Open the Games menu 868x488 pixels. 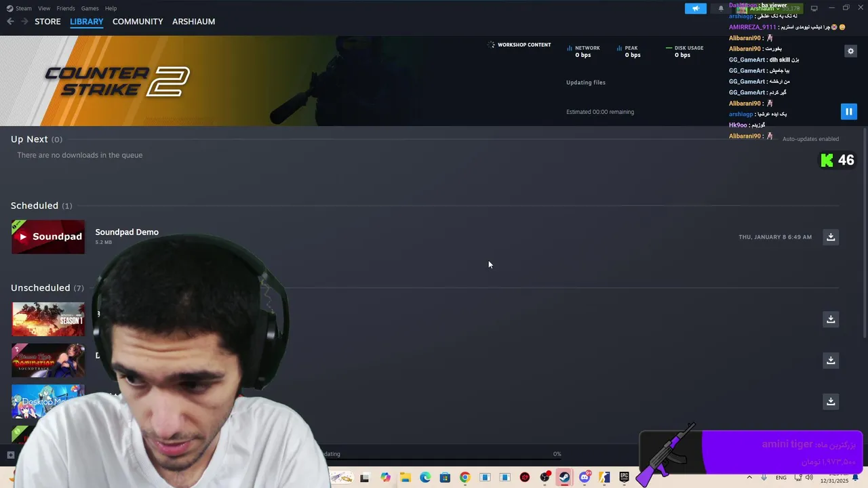point(90,8)
